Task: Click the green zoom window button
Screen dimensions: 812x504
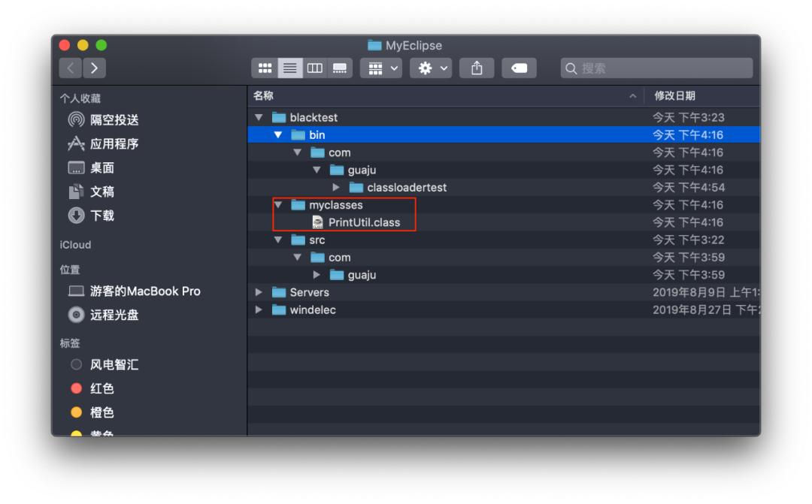Action: [x=101, y=45]
